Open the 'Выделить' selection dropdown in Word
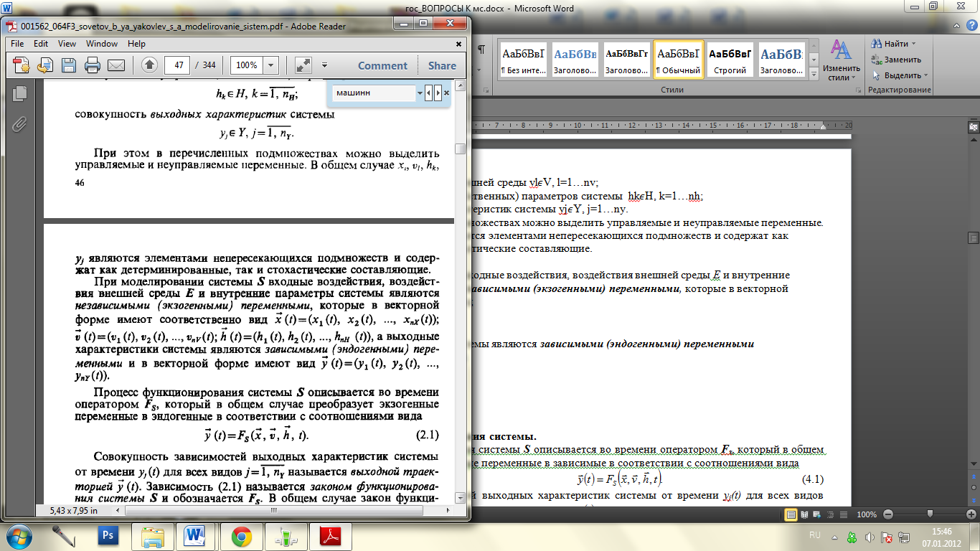The image size is (980, 551). (x=900, y=75)
